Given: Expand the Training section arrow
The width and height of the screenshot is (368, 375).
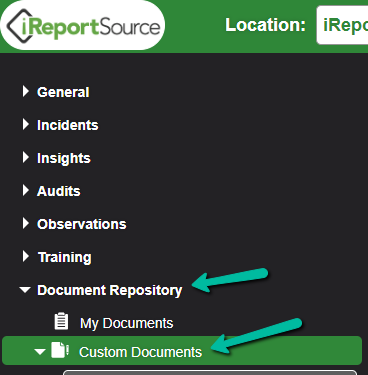Looking at the screenshot, I should point(26,256).
